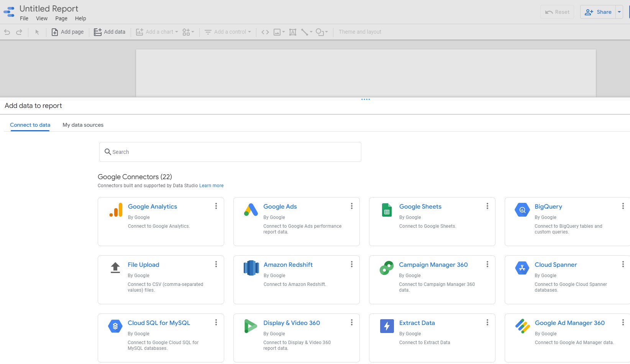Open Cloud Spanner card options menu

(x=623, y=264)
